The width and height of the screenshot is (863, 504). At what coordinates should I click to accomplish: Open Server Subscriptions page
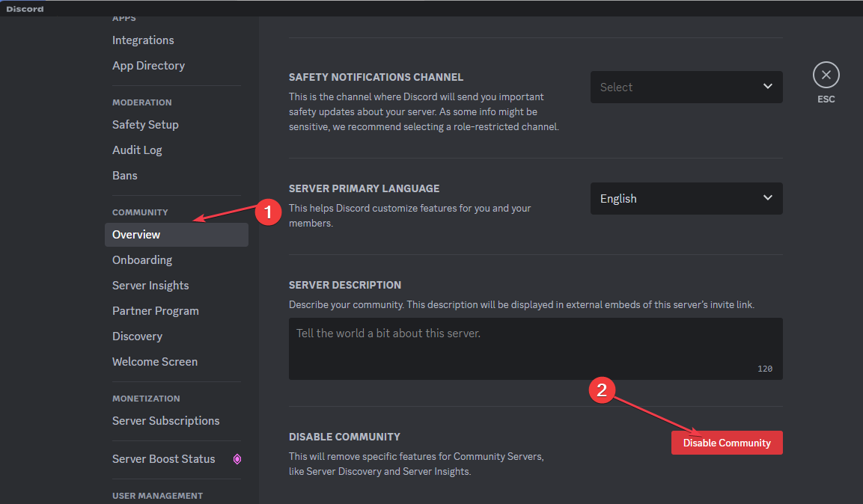coord(165,420)
